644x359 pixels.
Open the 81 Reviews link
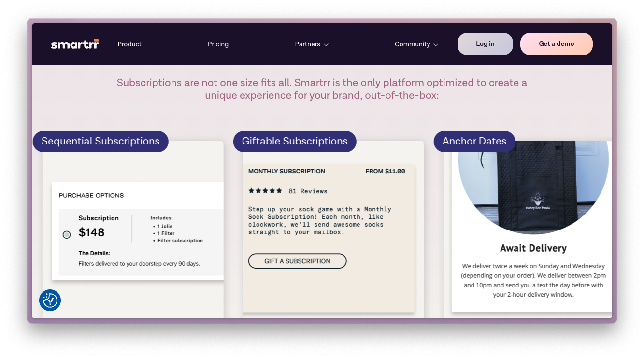coord(308,191)
